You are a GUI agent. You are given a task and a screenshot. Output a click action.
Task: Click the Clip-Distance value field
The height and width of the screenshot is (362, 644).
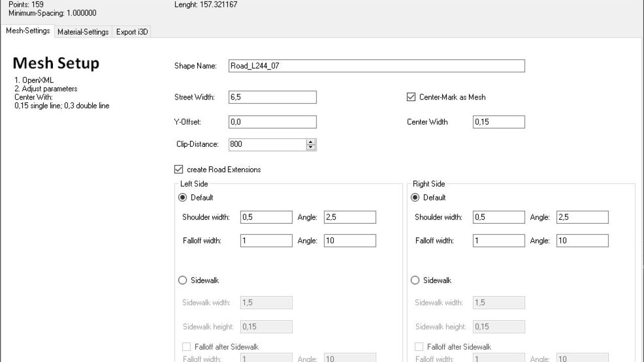click(267, 144)
